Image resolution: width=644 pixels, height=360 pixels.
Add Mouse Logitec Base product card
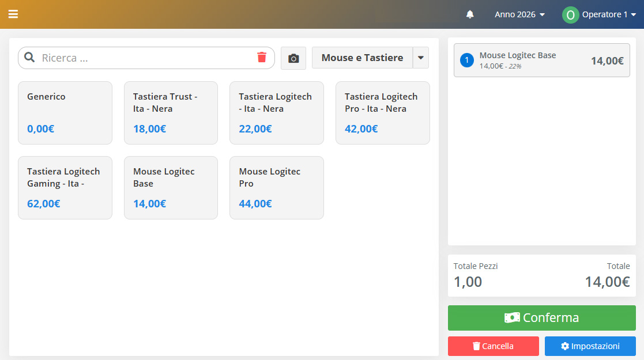tap(171, 188)
